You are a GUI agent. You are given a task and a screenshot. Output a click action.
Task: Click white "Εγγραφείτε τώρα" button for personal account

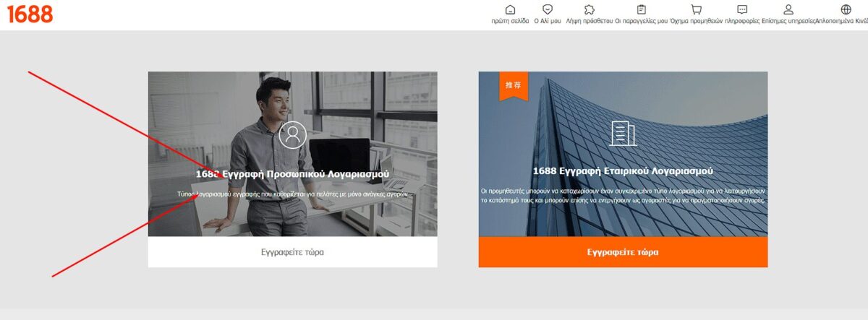292,252
